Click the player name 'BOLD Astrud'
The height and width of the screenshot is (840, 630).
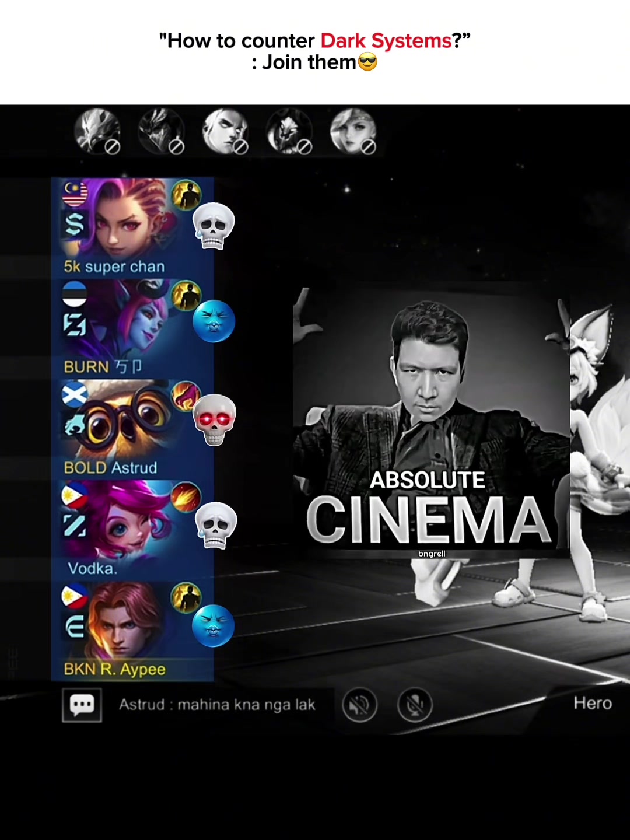click(110, 468)
